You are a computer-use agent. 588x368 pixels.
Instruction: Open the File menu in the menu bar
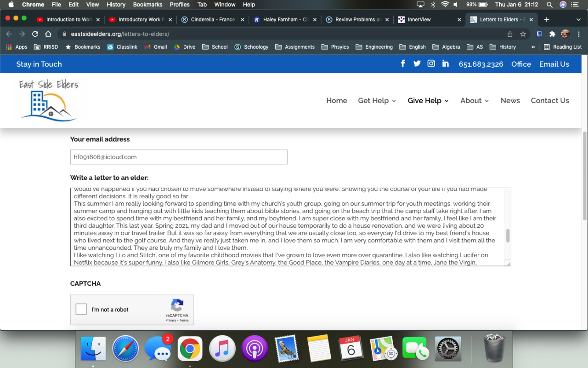tap(57, 5)
